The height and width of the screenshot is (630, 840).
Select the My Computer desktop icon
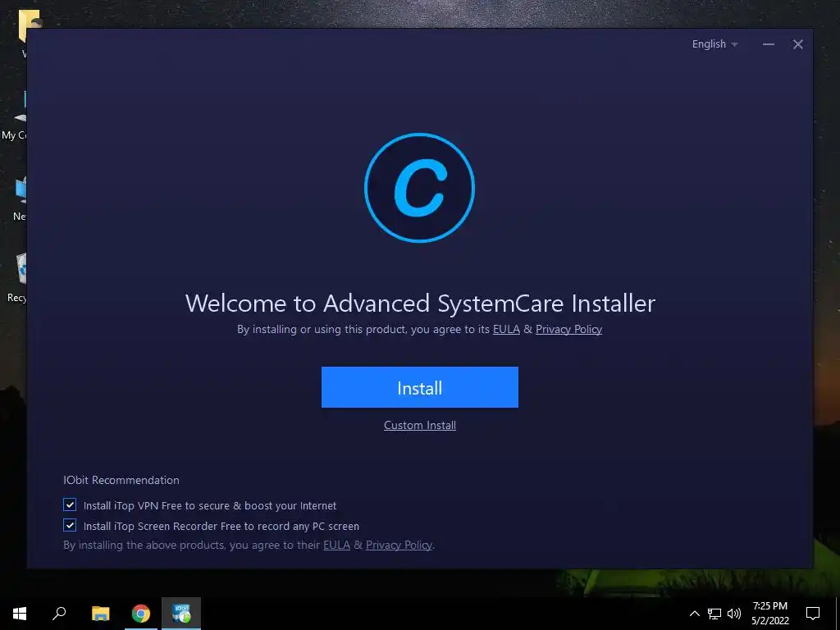pyautogui.click(x=15, y=116)
